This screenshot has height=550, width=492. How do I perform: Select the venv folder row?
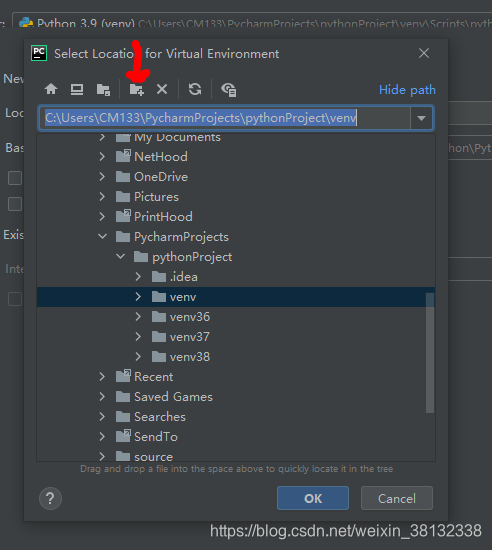point(236,297)
